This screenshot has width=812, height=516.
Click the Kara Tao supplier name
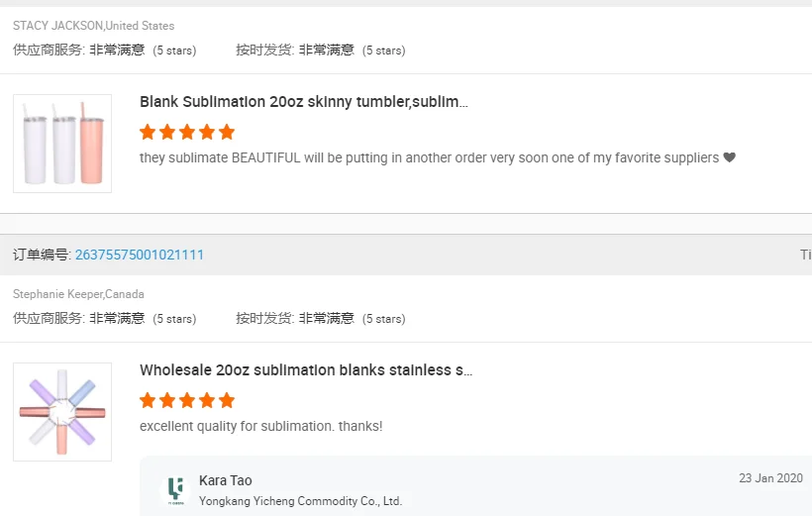point(226,480)
